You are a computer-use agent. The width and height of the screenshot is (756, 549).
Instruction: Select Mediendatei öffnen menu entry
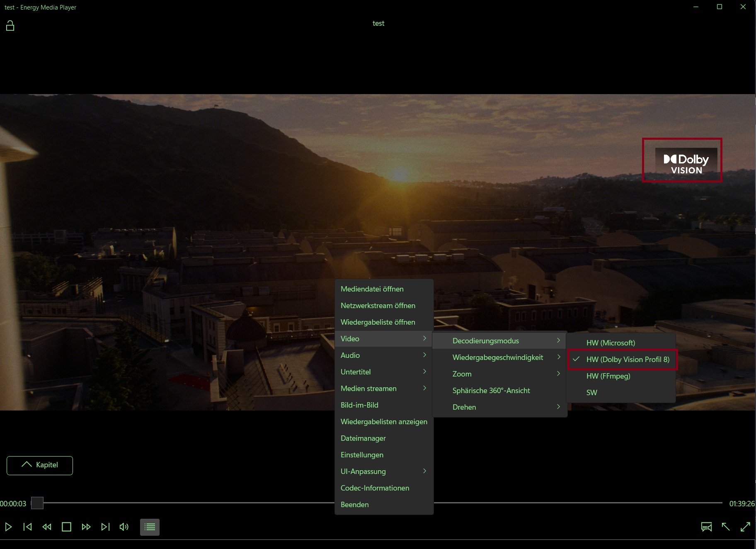[384, 289]
